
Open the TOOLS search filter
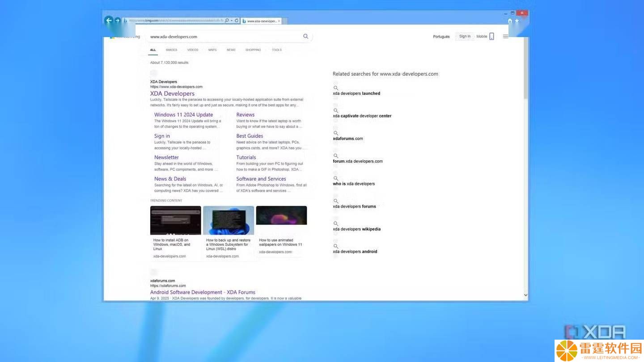[x=277, y=50]
